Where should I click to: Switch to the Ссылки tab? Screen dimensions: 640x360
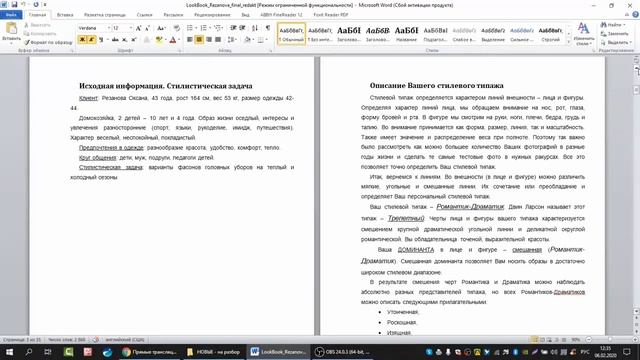point(144,15)
